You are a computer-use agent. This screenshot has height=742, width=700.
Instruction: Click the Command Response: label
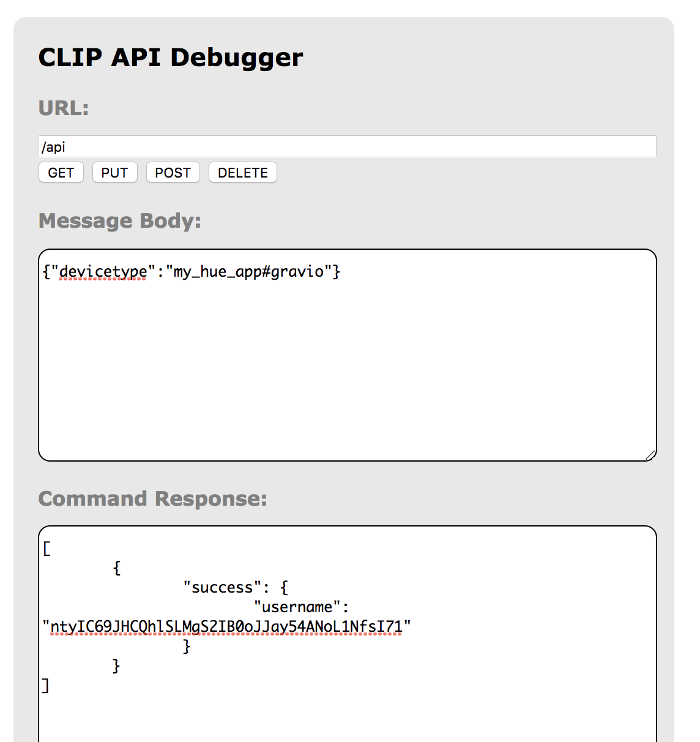pos(153,499)
